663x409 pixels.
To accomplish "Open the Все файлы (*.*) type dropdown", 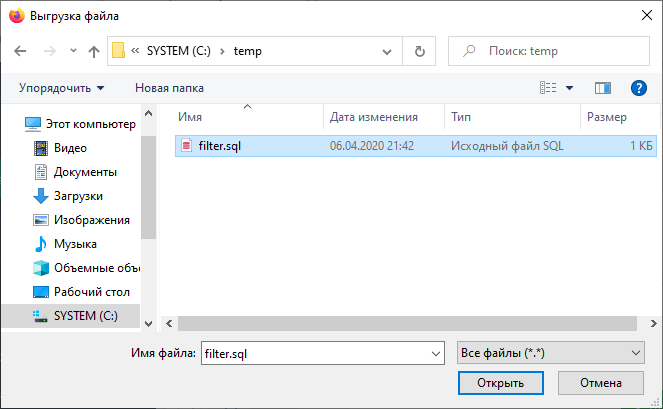I will click(551, 353).
